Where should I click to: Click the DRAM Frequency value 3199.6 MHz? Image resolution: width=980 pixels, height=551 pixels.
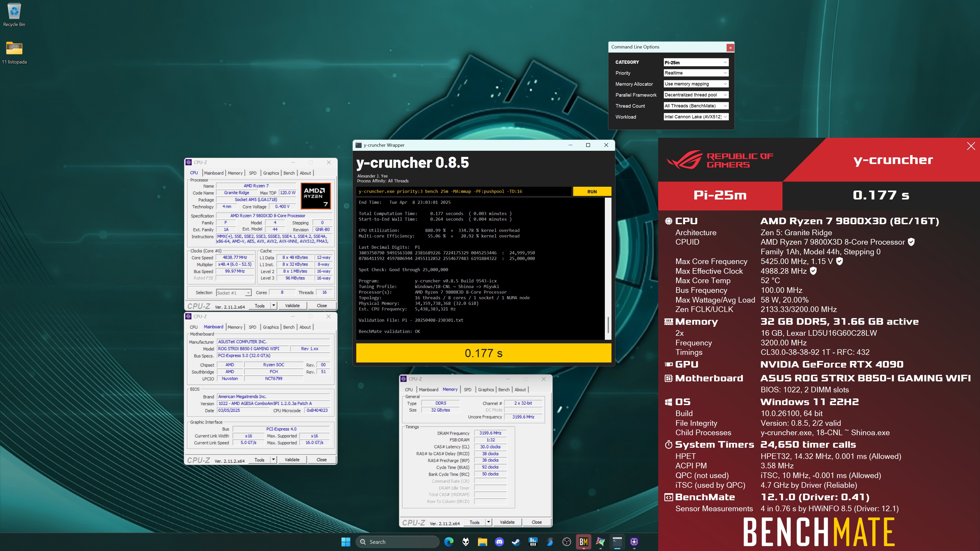pyautogui.click(x=490, y=433)
